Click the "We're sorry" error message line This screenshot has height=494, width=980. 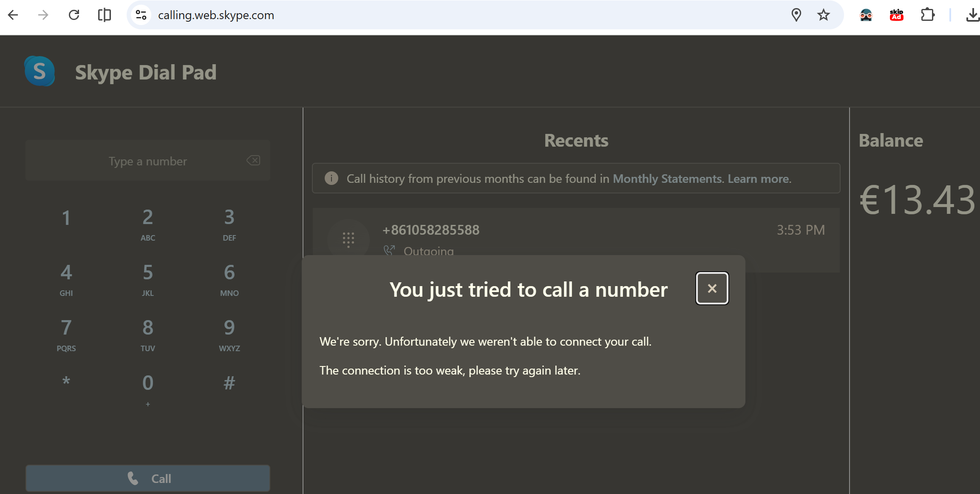485,341
